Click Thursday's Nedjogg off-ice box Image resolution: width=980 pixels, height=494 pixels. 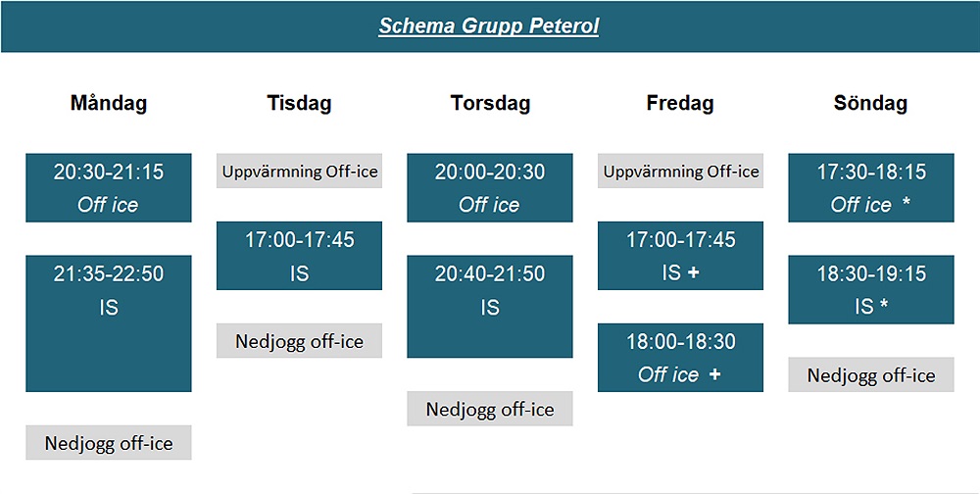(x=490, y=409)
